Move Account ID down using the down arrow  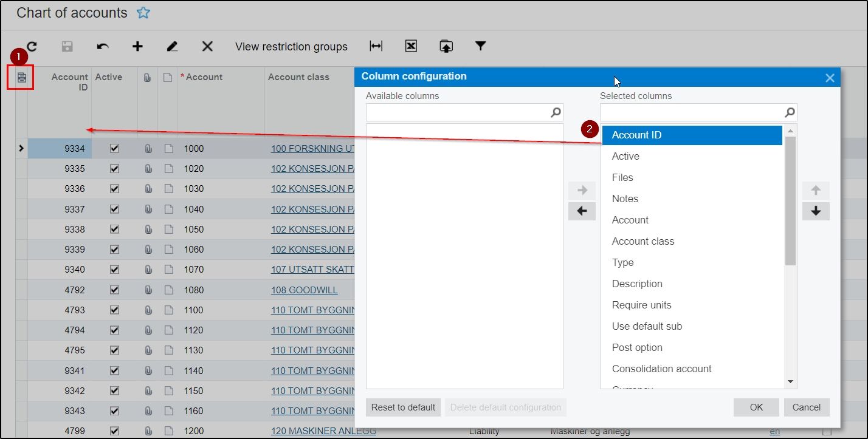point(816,211)
